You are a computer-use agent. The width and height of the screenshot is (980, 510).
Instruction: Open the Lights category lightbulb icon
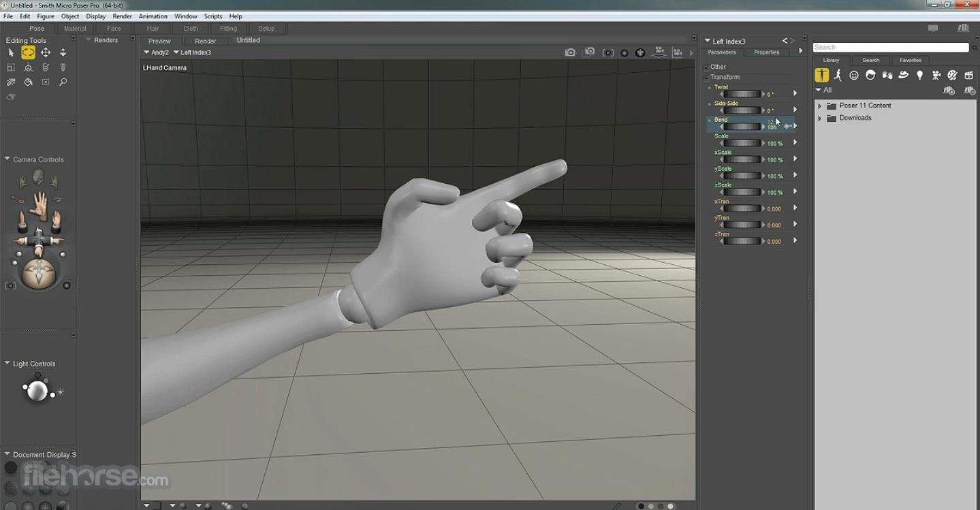(919, 76)
